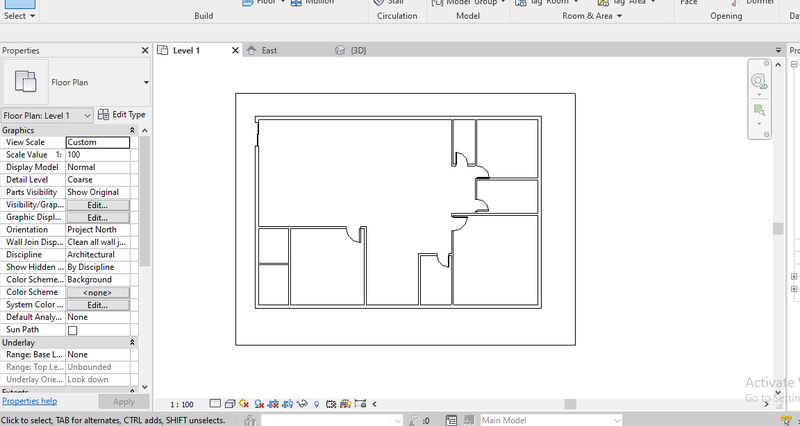This screenshot has width=800, height=426.
Task: Switch to the Level 1 tab
Action: (x=186, y=50)
